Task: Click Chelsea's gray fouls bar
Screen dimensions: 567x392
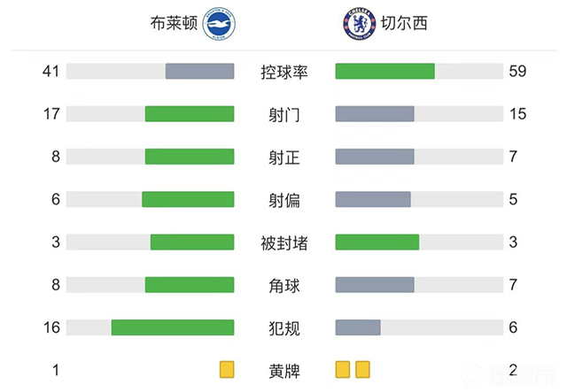Action: [x=358, y=327]
